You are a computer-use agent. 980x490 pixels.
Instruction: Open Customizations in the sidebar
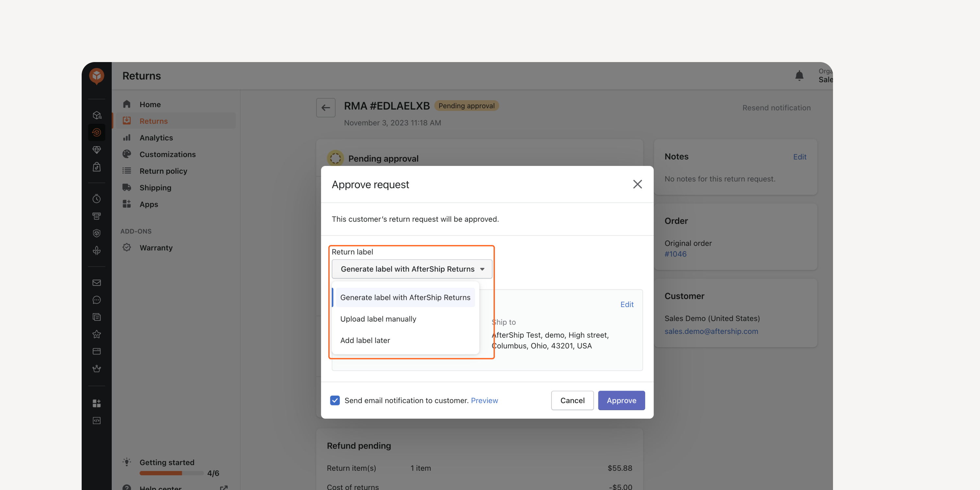(167, 155)
